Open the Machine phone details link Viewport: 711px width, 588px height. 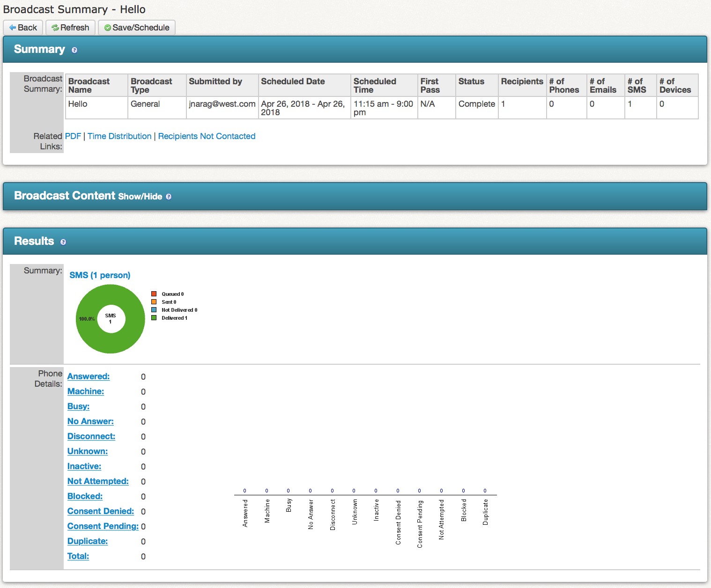pyautogui.click(x=86, y=391)
